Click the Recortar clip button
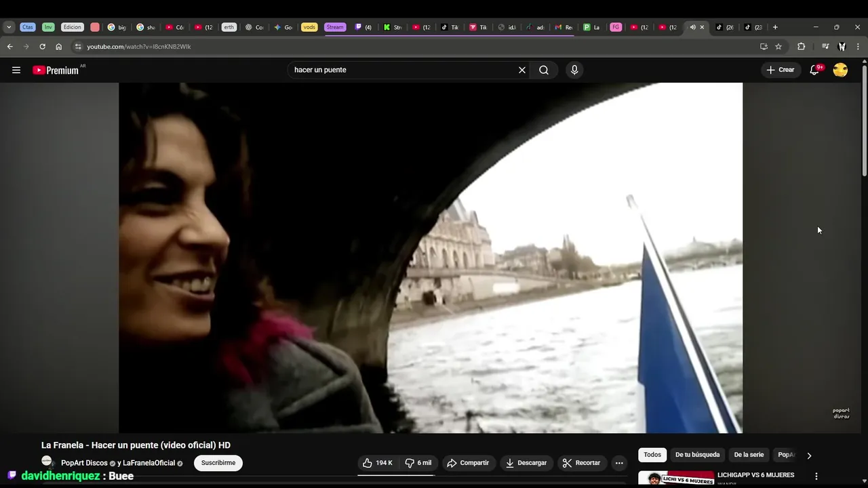This screenshot has width=868, height=488. pos(582,463)
